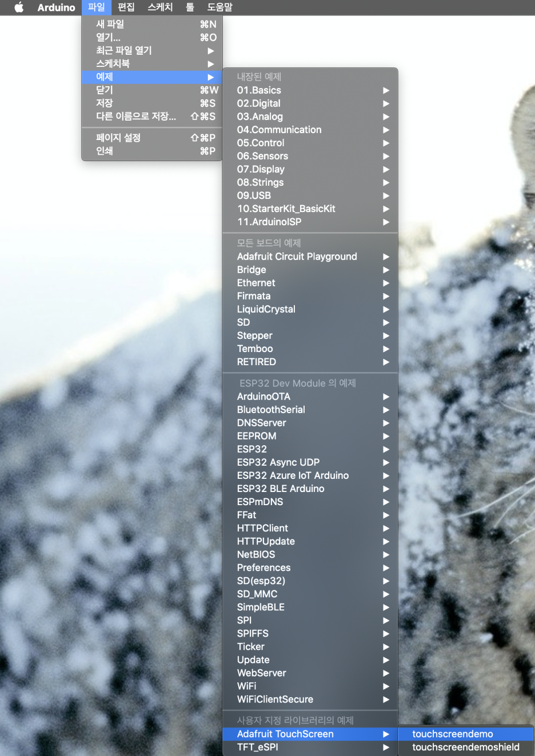Expand the 06.Sensors examples

click(x=310, y=156)
